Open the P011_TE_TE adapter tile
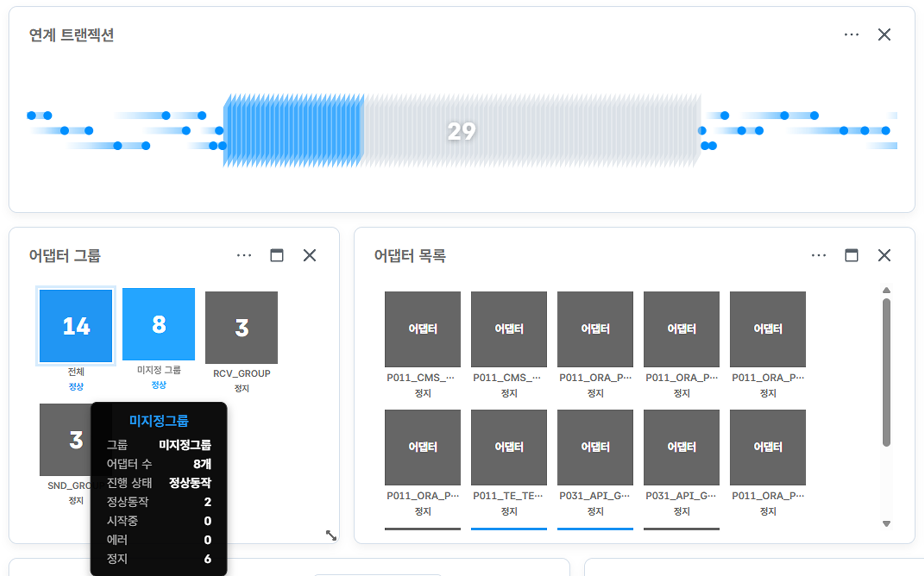The image size is (924, 576). click(x=509, y=447)
